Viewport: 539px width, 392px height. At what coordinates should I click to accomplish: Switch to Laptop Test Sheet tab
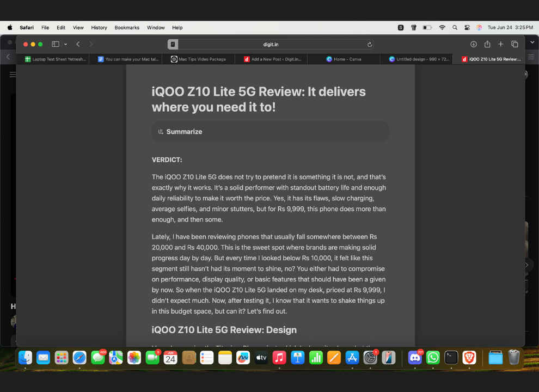point(55,59)
